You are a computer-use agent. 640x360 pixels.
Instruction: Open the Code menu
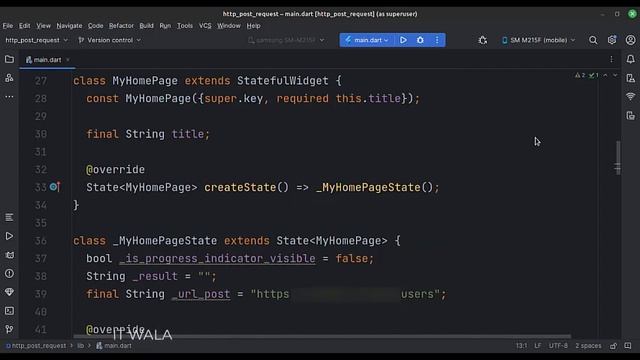pyautogui.click(x=96, y=26)
